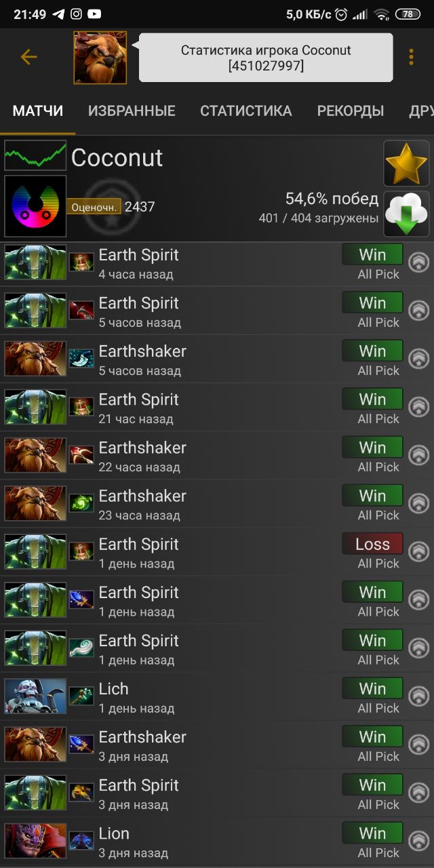Tap the Оценочн. rank badge

(x=94, y=207)
